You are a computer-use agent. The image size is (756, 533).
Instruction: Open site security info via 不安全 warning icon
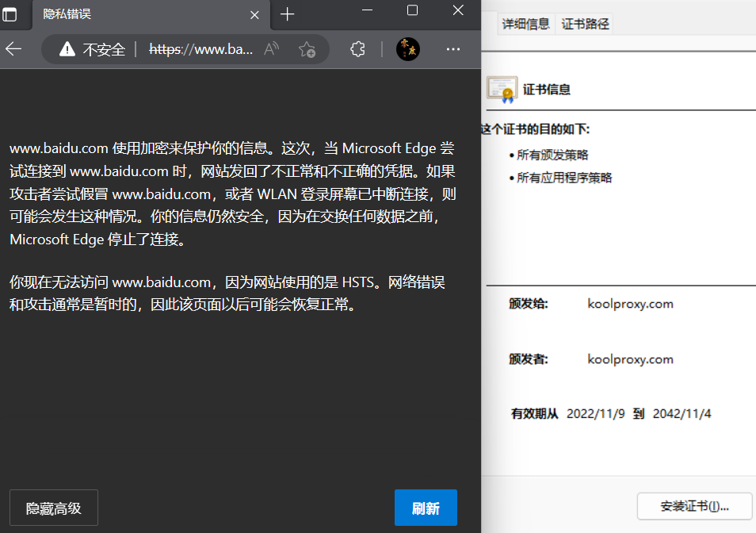tap(67, 48)
